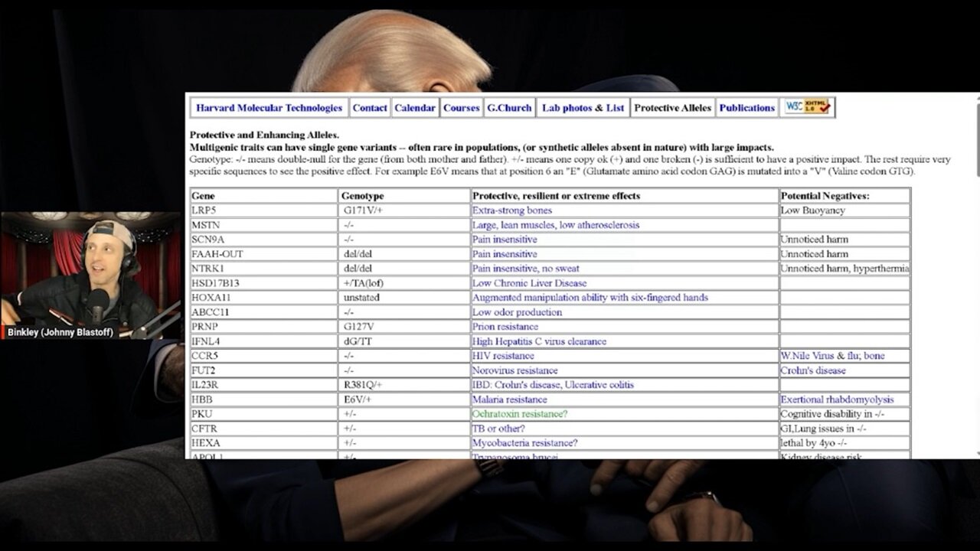Click Cognitive disability in -/- cell
The image size is (980, 551).
pyautogui.click(x=844, y=414)
